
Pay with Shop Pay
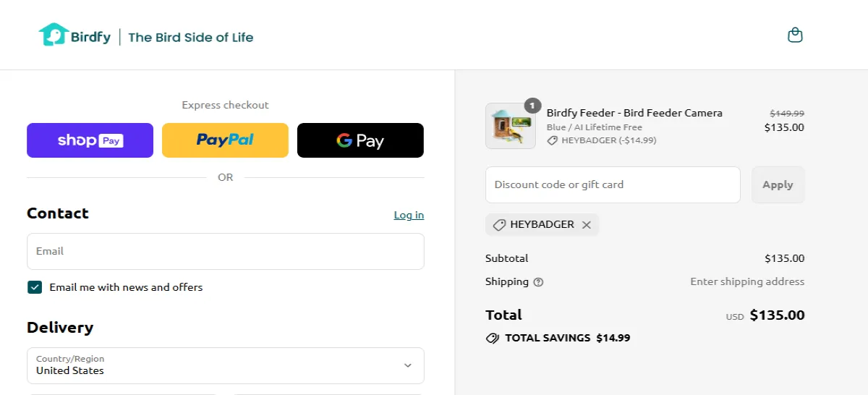pos(90,140)
